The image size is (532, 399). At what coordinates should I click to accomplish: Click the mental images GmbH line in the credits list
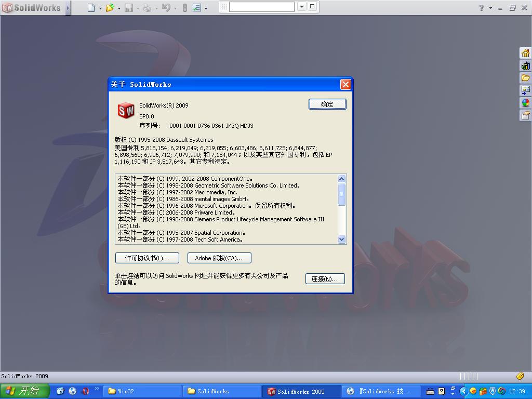(183, 199)
